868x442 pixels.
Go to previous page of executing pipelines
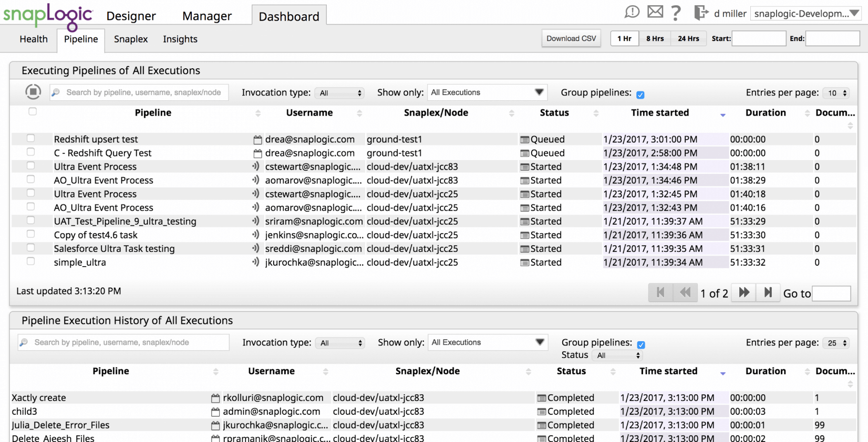tap(685, 292)
